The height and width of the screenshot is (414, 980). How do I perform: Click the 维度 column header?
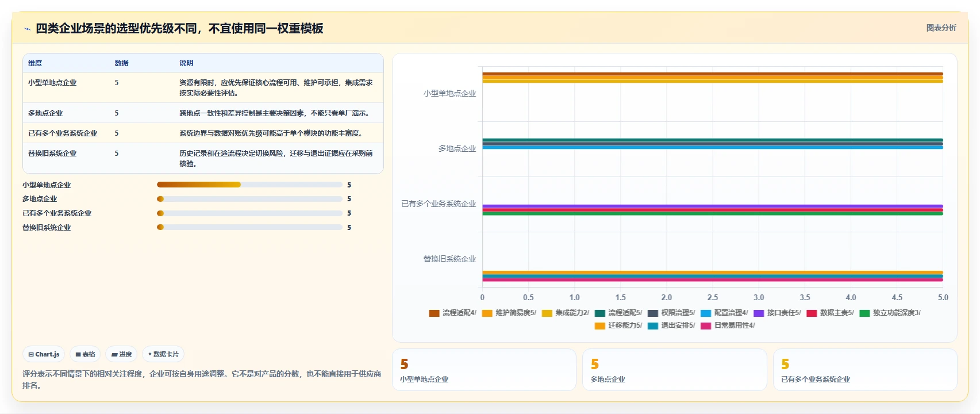(35, 63)
